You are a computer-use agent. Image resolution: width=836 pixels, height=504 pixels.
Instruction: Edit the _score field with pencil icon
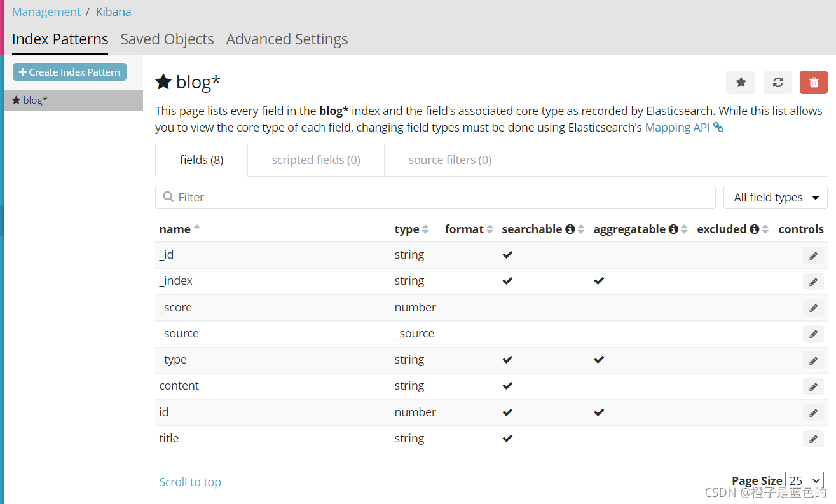[813, 308]
